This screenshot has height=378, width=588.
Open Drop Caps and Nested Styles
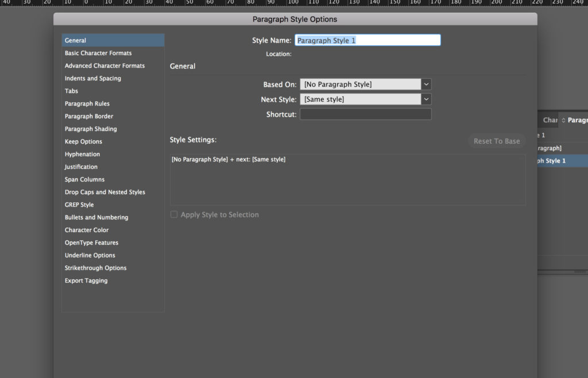click(x=105, y=192)
